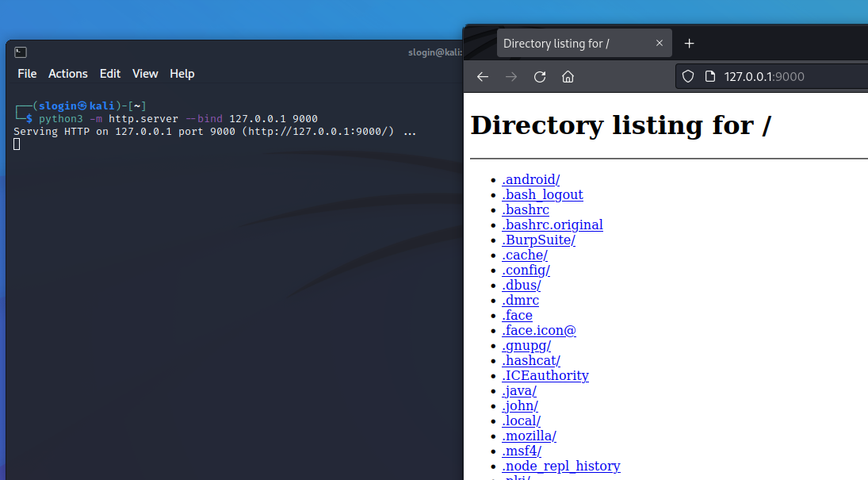Close the Directory listing tab
The image size is (868, 480).
coord(660,43)
